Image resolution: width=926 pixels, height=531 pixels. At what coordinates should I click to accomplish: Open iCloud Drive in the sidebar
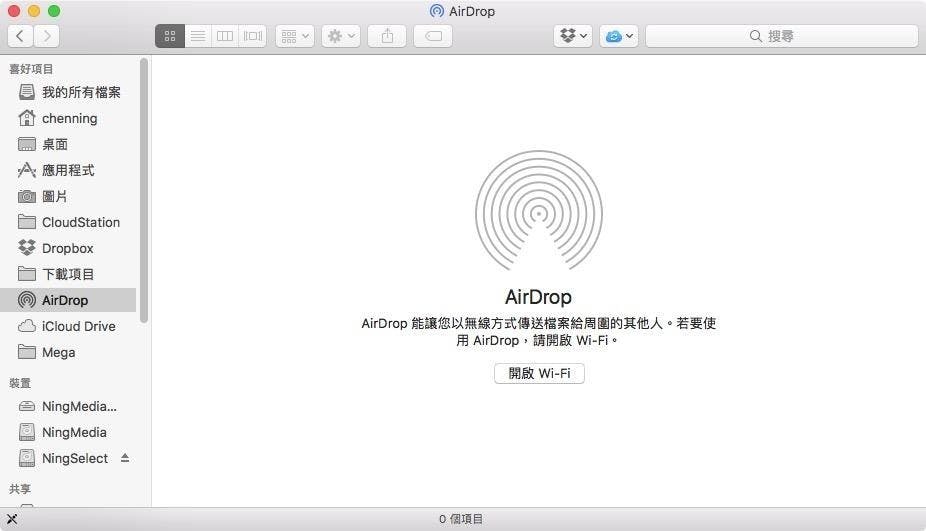pyautogui.click(x=70, y=326)
